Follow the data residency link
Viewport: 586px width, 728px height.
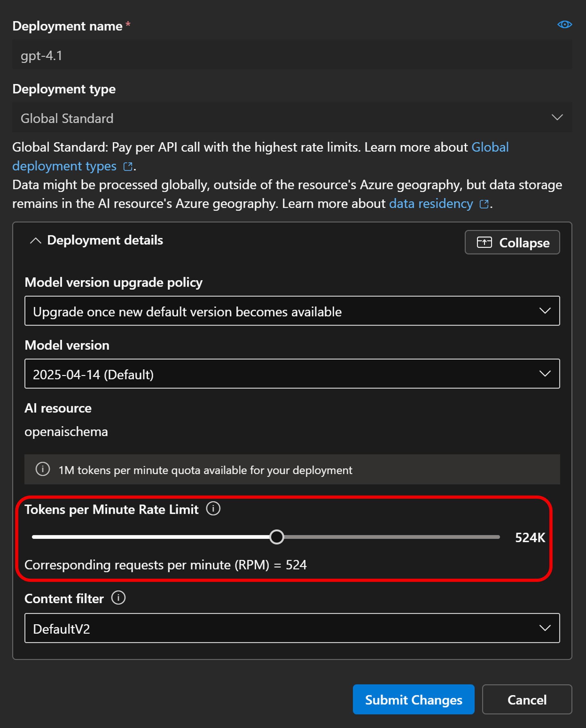(431, 204)
